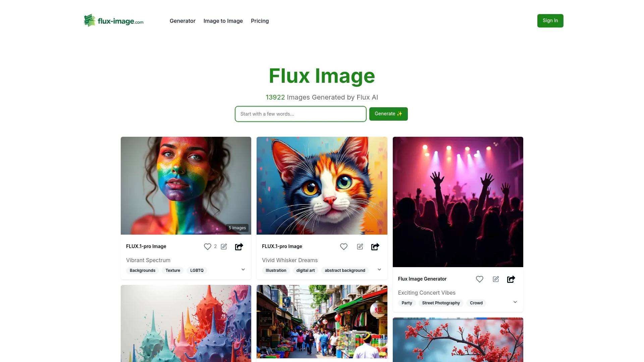Click the edit icon on Vibrant Spectrum image
The image size is (644, 362).
pos(224,247)
